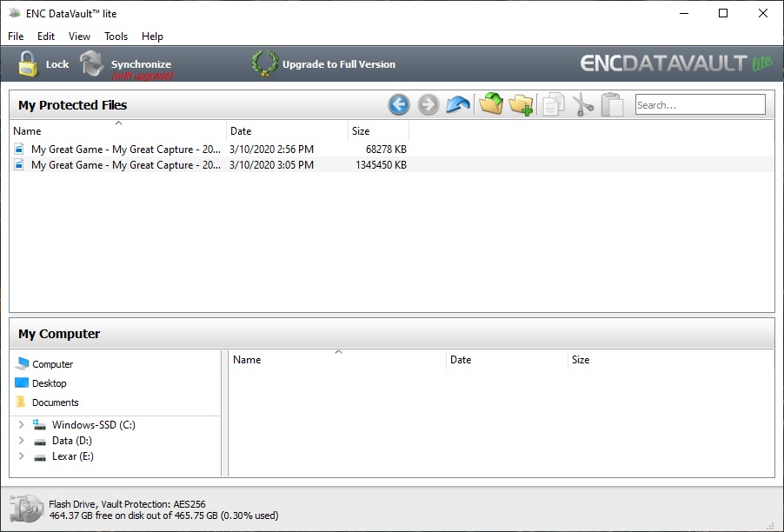Click file icon of 1345450 KB capture
784x532 pixels.
point(19,164)
